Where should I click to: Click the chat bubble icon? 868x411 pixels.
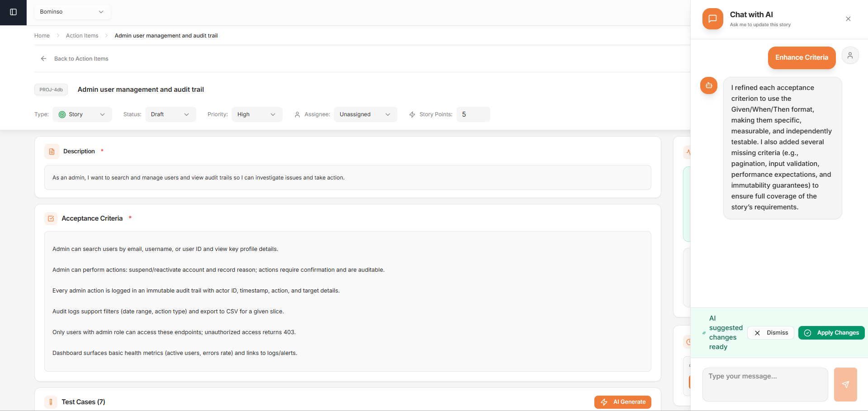point(712,19)
